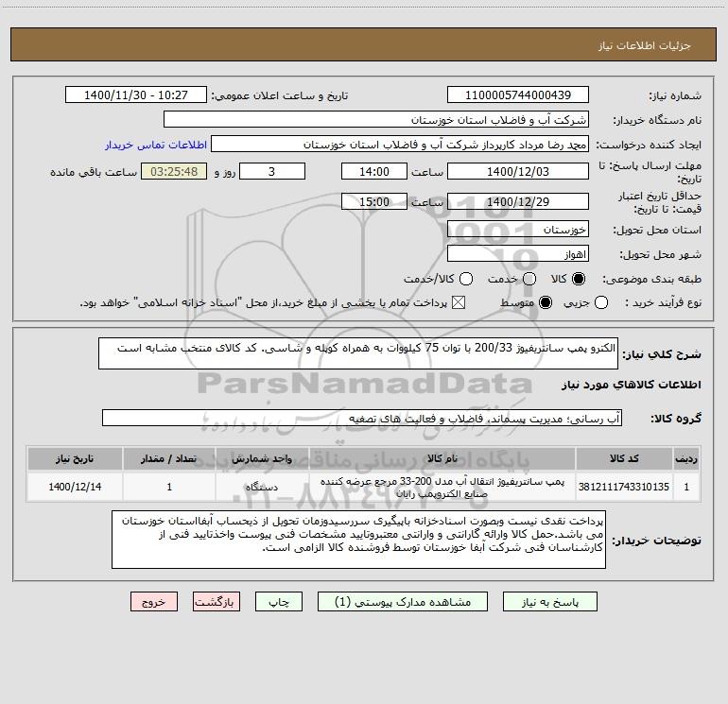
Task: Click the row number cell in the goods row
Action: click(x=686, y=487)
